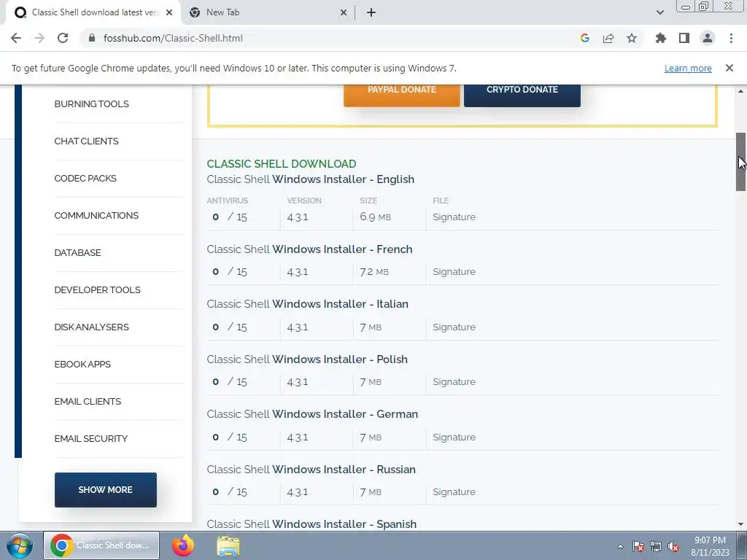Click the Google icon in the address bar
747x560 pixels.
(x=584, y=38)
